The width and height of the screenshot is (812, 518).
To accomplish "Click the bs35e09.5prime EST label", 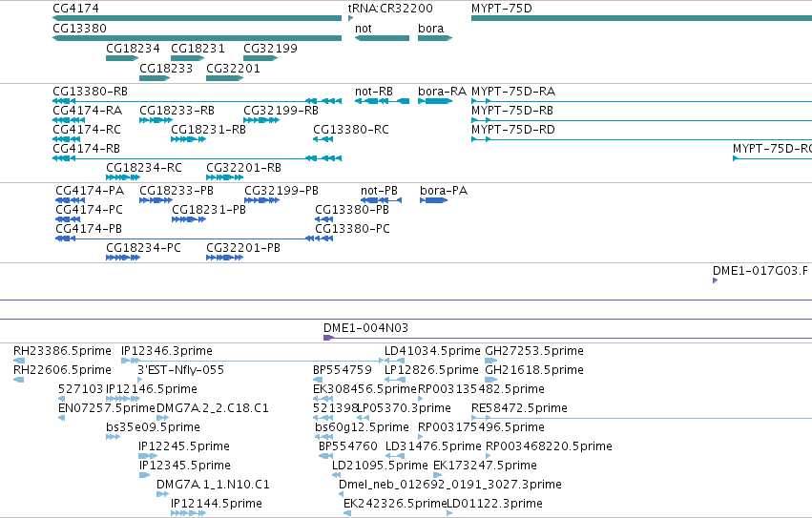I will (x=154, y=428).
